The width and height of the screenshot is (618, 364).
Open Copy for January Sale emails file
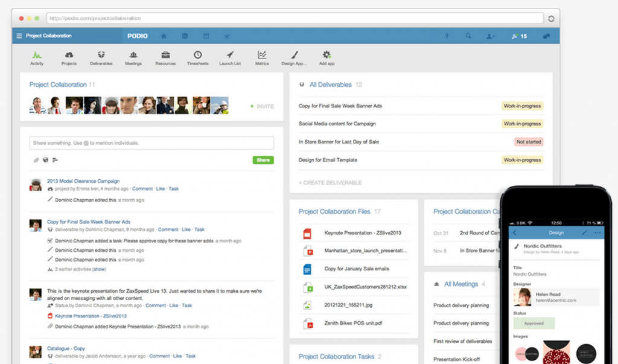click(x=357, y=269)
